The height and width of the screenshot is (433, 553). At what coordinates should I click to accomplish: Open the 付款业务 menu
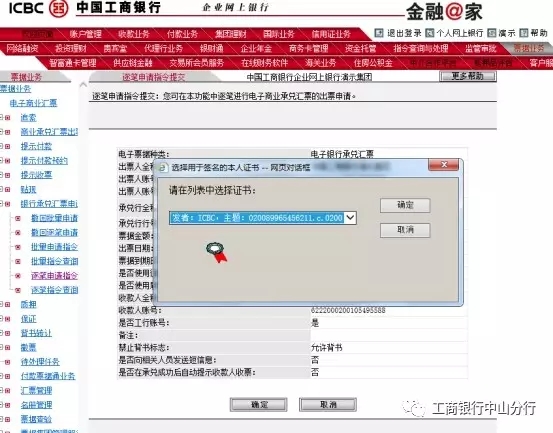(x=182, y=34)
